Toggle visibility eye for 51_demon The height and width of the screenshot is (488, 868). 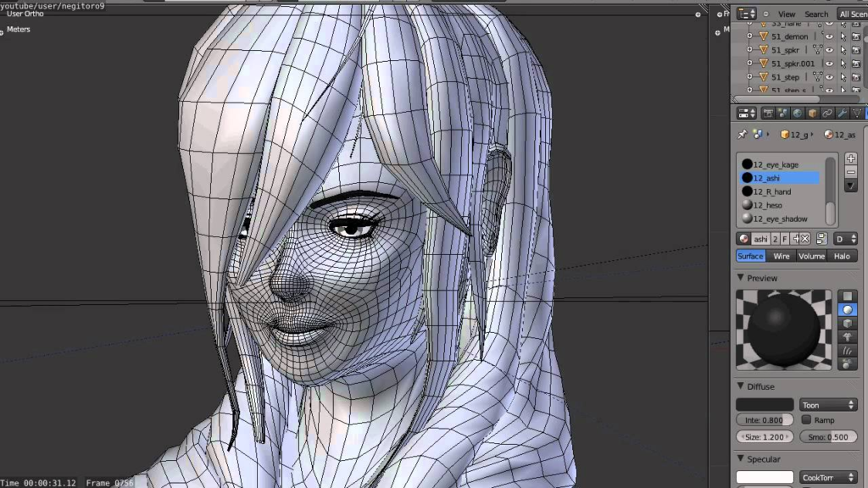pyautogui.click(x=829, y=36)
